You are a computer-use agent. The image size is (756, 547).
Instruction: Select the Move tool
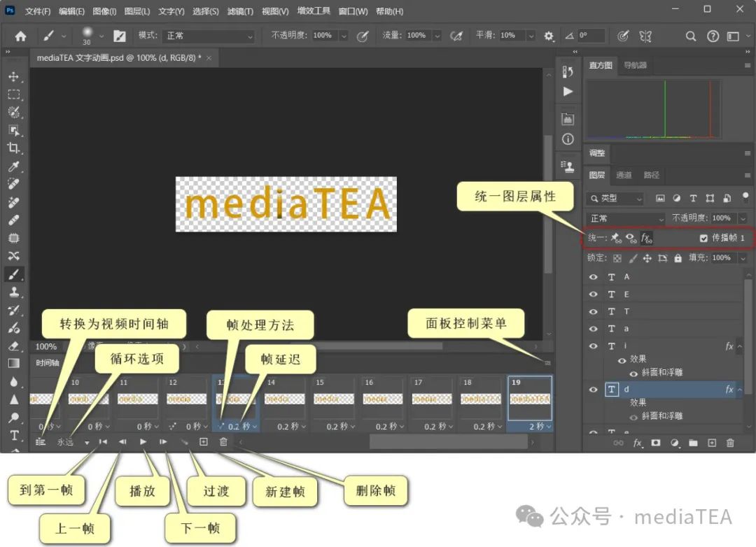13,77
